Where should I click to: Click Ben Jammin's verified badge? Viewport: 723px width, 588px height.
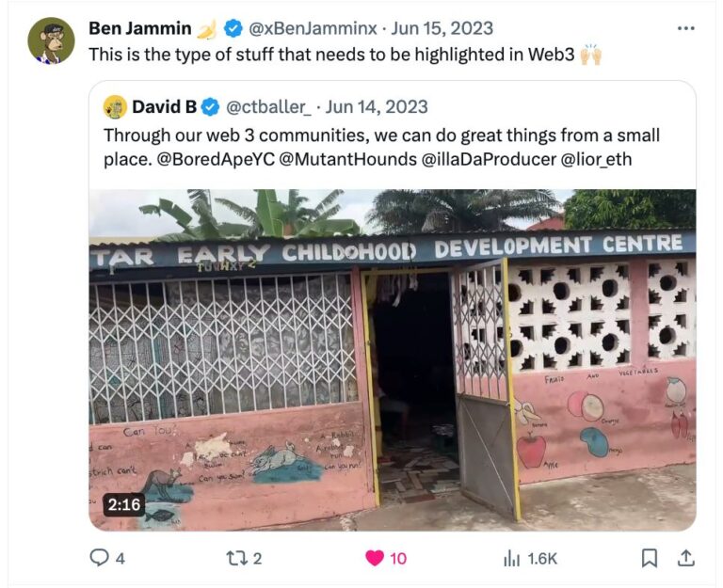234,29
